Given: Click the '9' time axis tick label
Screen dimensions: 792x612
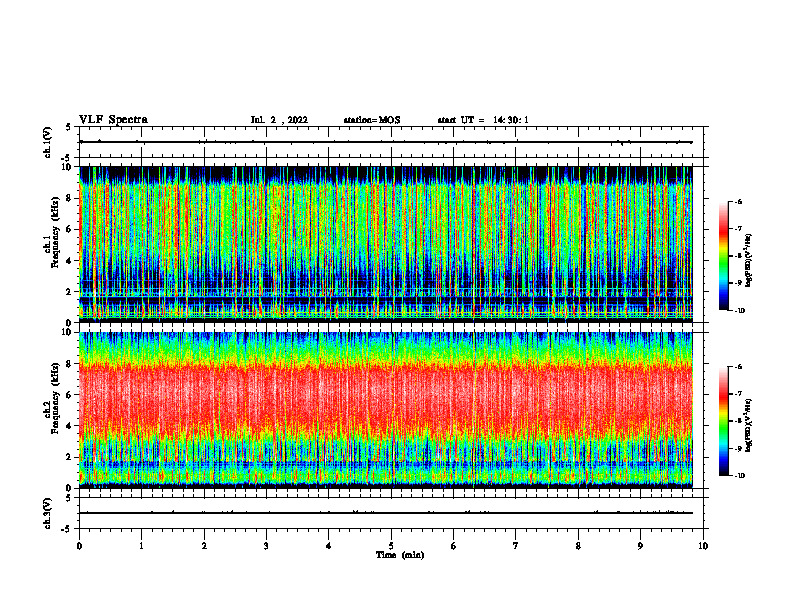Looking at the screenshot, I should (x=640, y=546).
